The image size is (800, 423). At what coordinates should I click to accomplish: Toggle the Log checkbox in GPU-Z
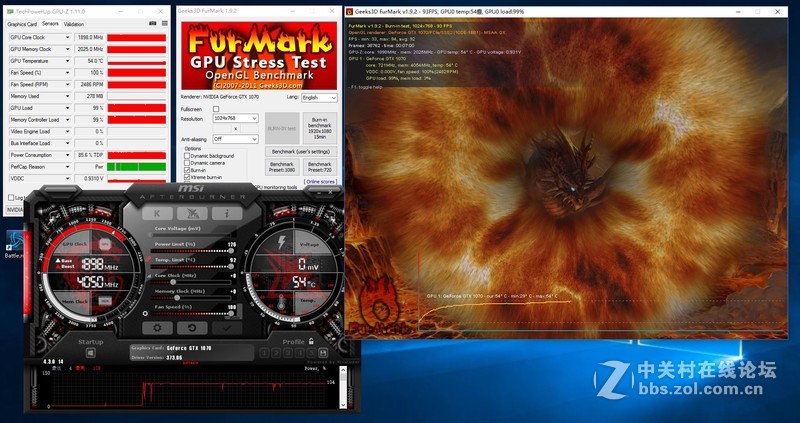pyautogui.click(x=11, y=197)
